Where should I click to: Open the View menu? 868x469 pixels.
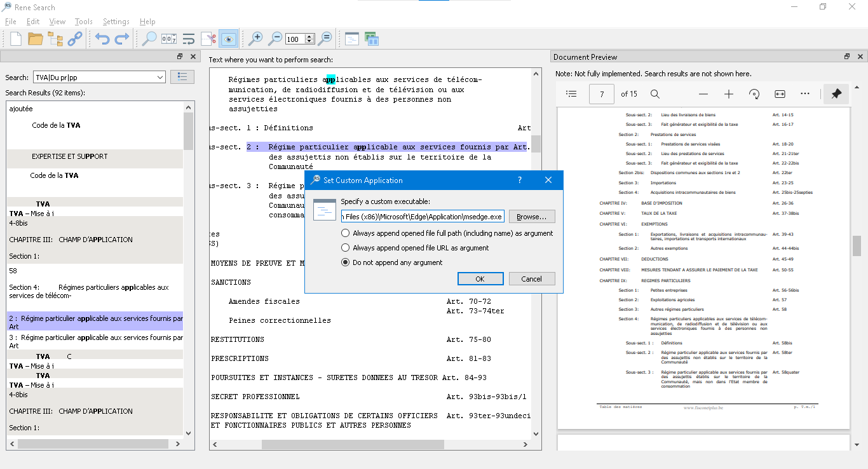click(57, 22)
